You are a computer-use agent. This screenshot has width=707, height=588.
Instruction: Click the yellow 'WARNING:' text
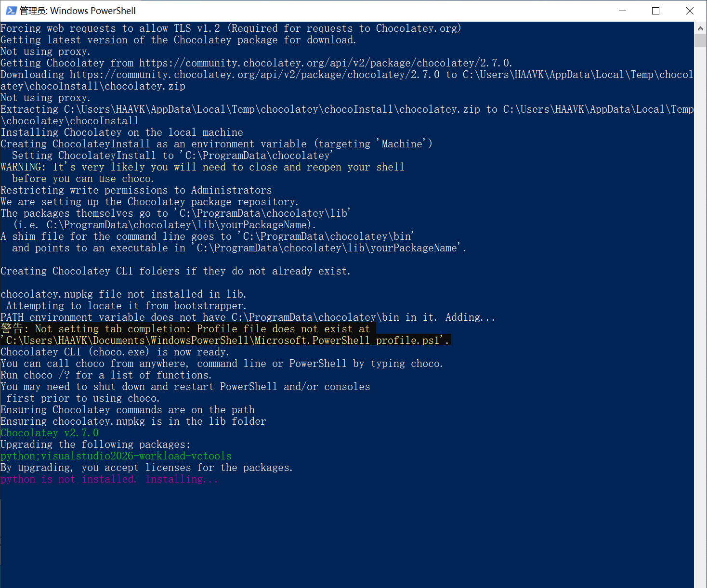(x=23, y=167)
